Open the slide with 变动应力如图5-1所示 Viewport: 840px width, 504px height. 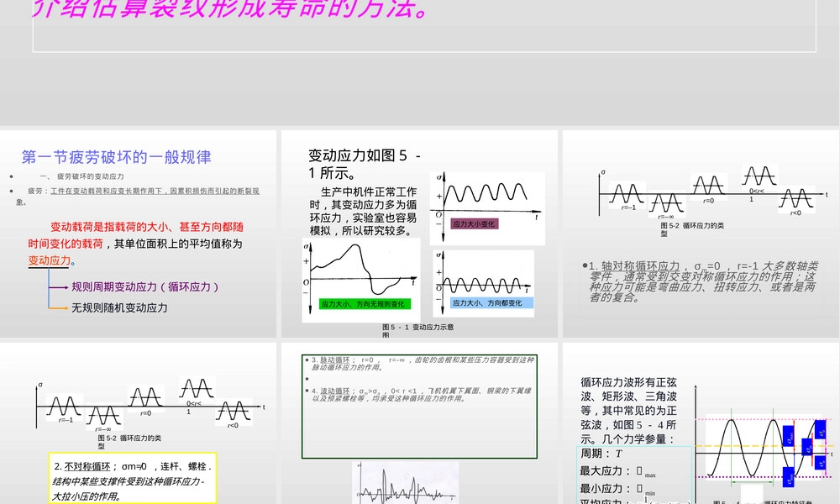pyautogui.click(x=419, y=234)
